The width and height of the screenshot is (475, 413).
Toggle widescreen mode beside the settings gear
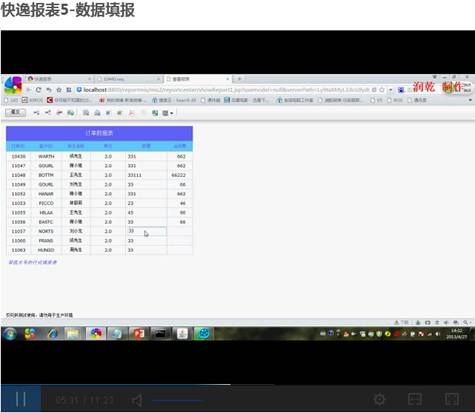[415, 399]
